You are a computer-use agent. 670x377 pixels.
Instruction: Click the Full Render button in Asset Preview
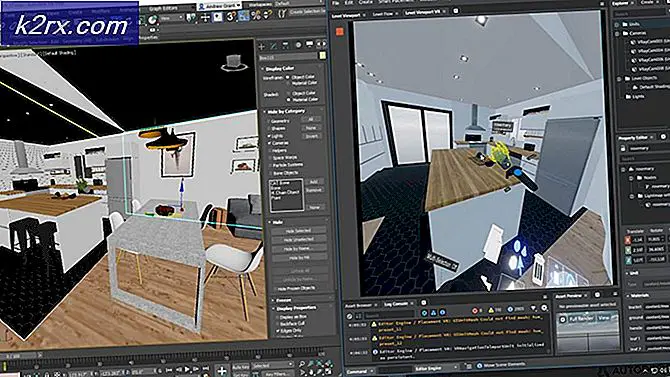[x=582, y=319]
